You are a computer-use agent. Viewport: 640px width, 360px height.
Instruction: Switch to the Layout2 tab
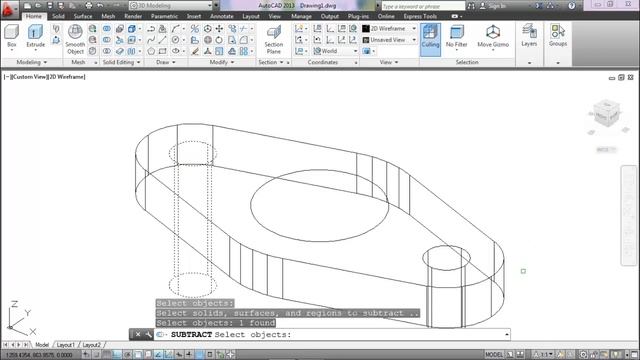point(91,345)
